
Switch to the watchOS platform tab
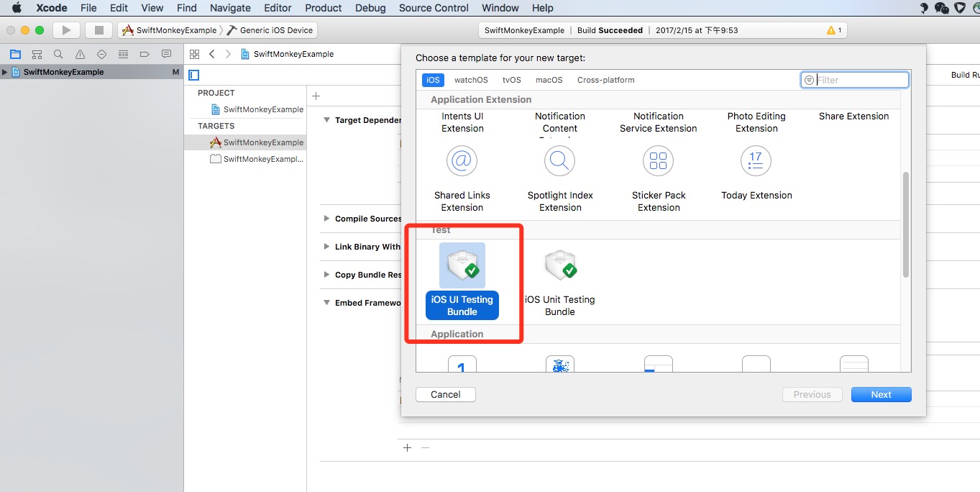pos(471,80)
